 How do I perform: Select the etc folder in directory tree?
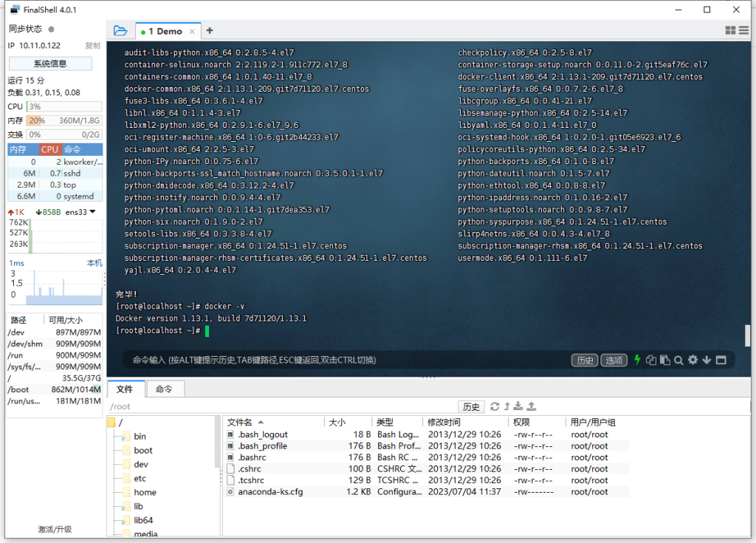140,478
